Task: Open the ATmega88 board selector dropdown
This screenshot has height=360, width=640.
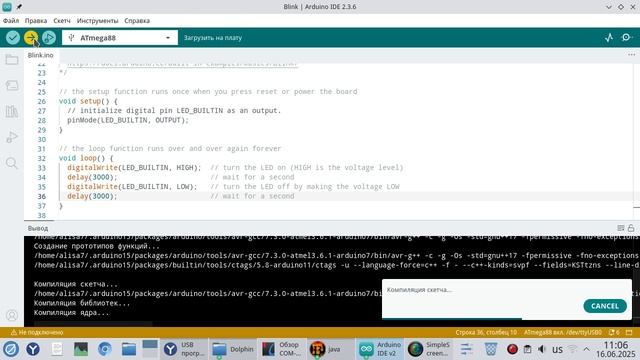Action: click(x=120, y=38)
